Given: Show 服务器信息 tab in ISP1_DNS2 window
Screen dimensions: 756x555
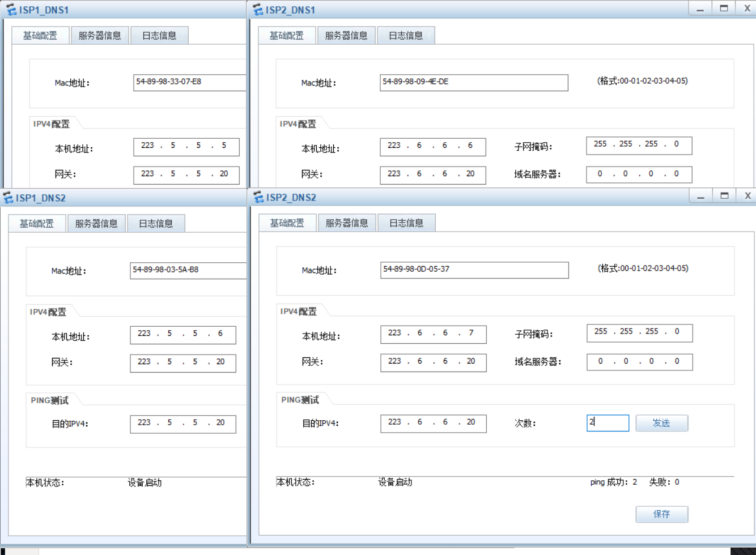Looking at the screenshot, I should pos(96,223).
